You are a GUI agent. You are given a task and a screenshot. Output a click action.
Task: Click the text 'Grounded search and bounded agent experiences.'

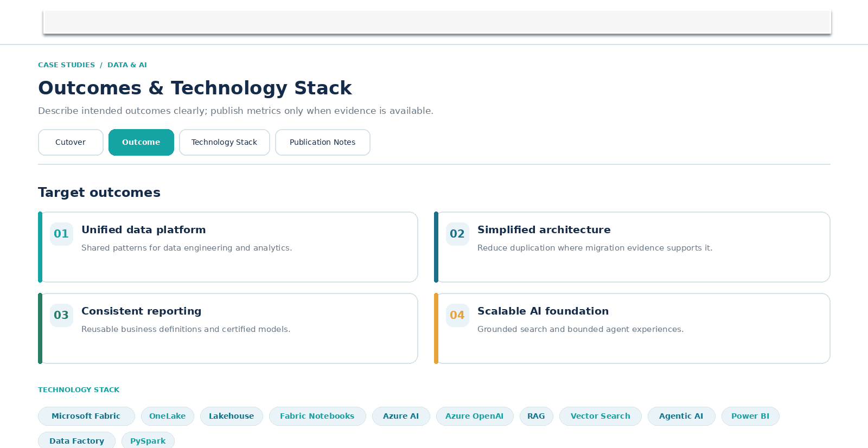click(580, 329)
